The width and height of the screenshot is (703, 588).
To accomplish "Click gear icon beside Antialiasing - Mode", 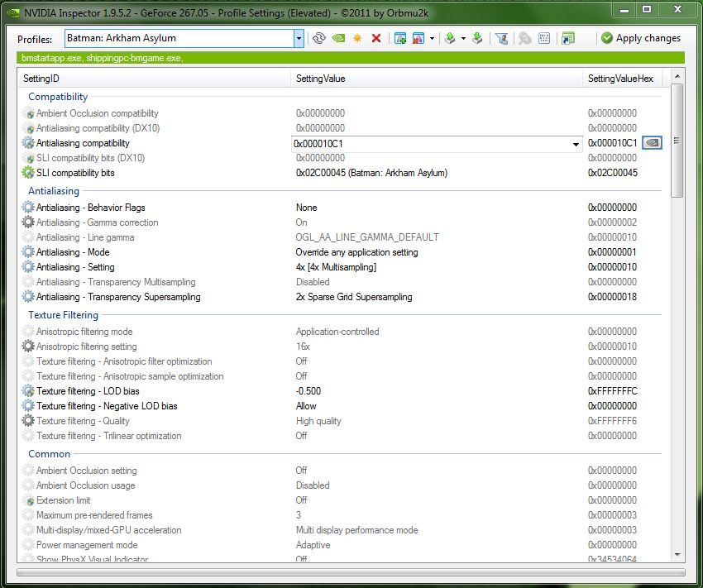I will tap(28, 252).
